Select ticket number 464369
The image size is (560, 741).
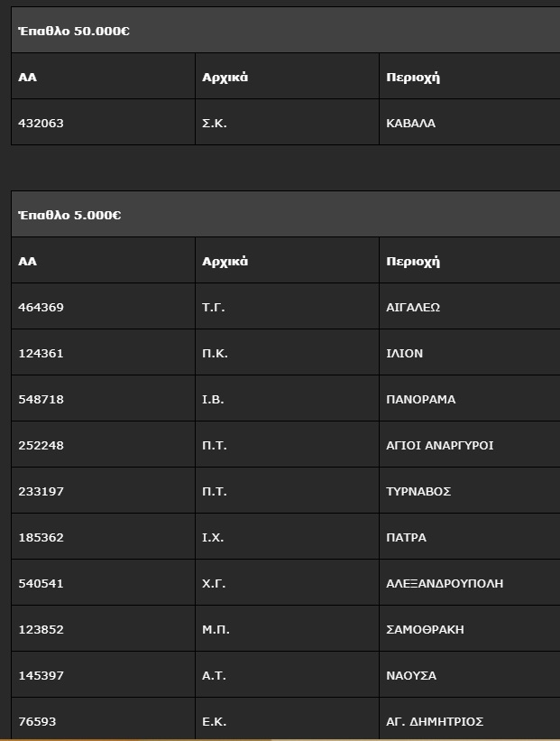(x=41, y=308)
